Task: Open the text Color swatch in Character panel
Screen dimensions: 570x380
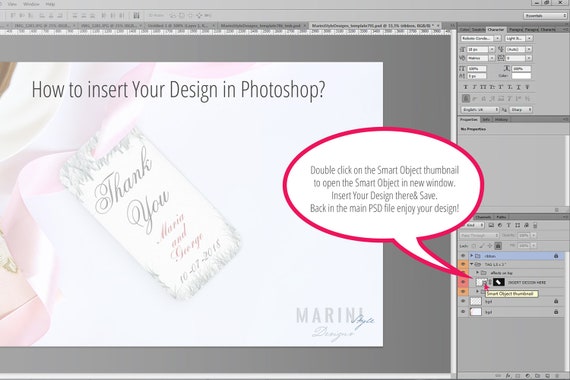Action: (x=521, y=76)
